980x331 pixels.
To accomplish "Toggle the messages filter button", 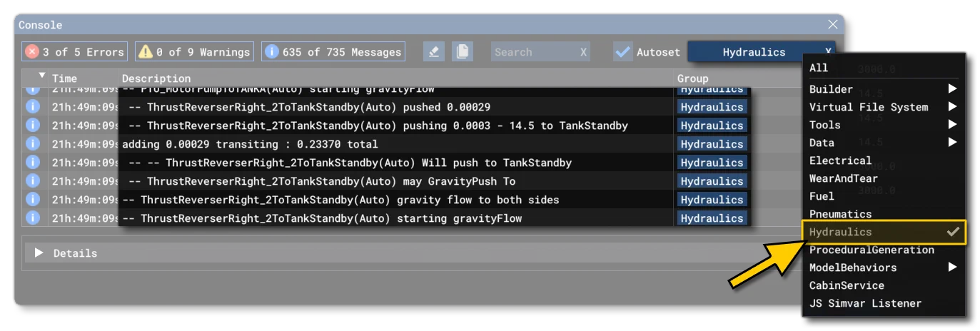I will (x=333, y=51).
